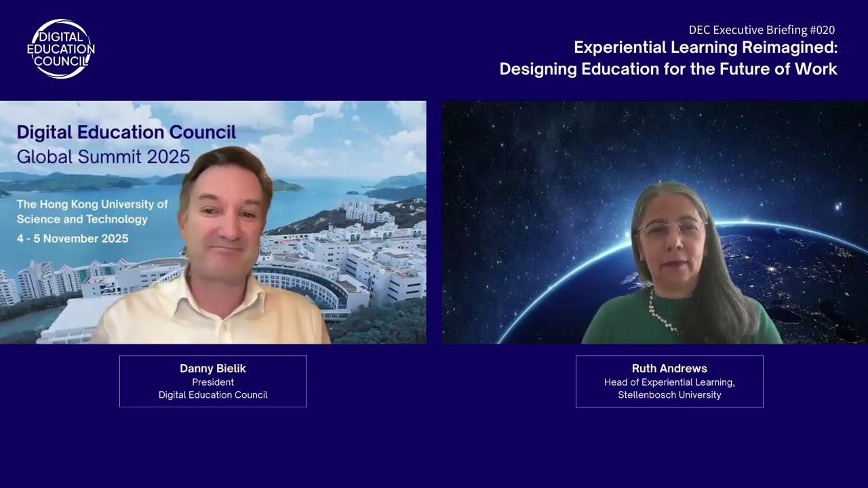Viewport: 868px width, 488px height.
Task: Click 'The Hong Kong University of' line
Action: coord(92,204)
